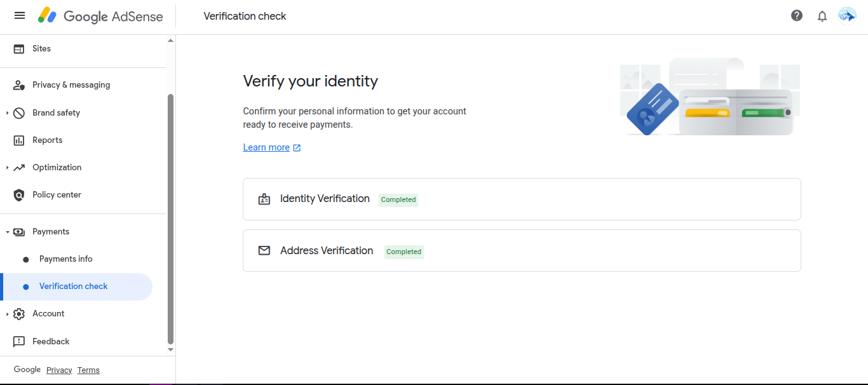Expand the Brand safety section
Viewport: 868px width, 385px height.
8,113
